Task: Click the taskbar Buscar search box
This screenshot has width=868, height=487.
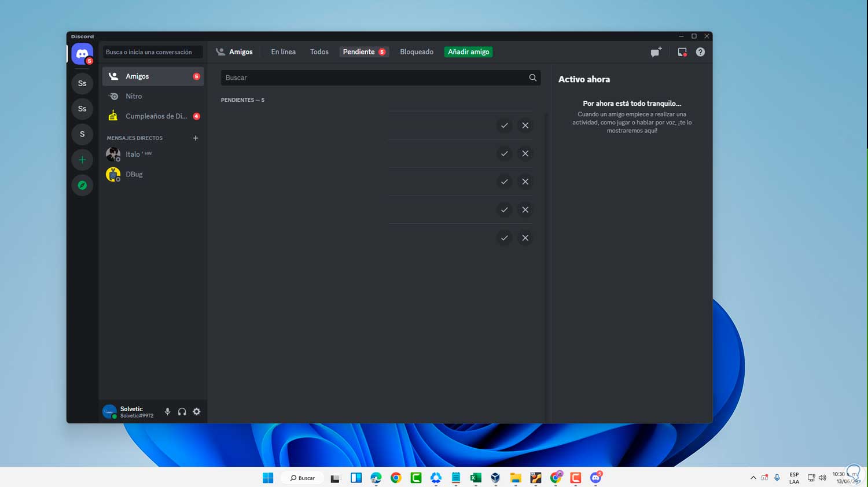Action: coord(303,478)
